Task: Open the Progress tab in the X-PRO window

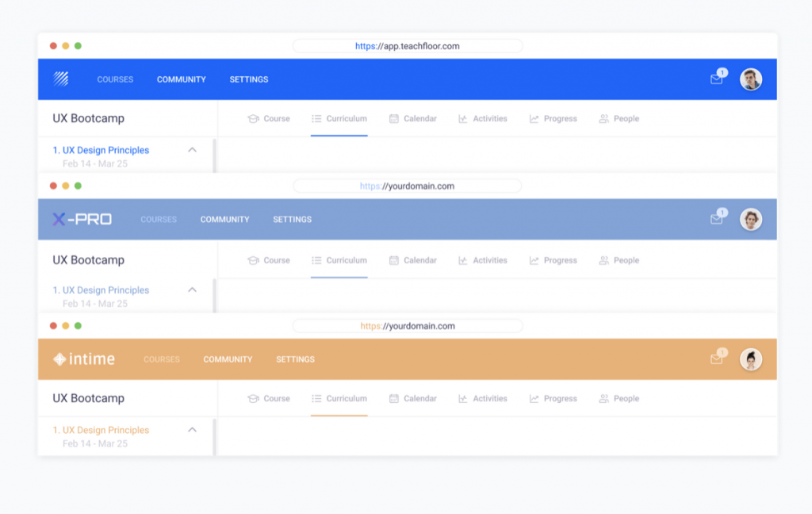Action: pyautogui.click(x=553, y=260)
